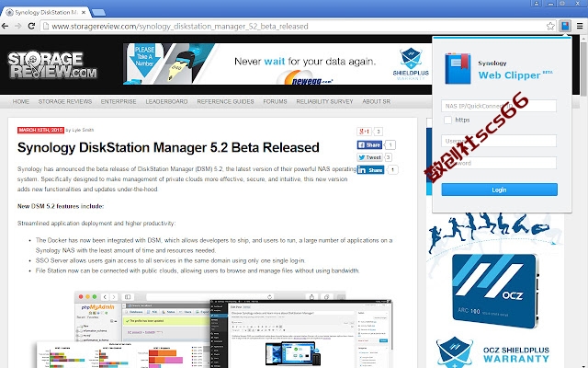Click the Web Clipper book logo
The height and width of the screenshot is (368, 588).
pyautogui.click(x=458, y=69)
